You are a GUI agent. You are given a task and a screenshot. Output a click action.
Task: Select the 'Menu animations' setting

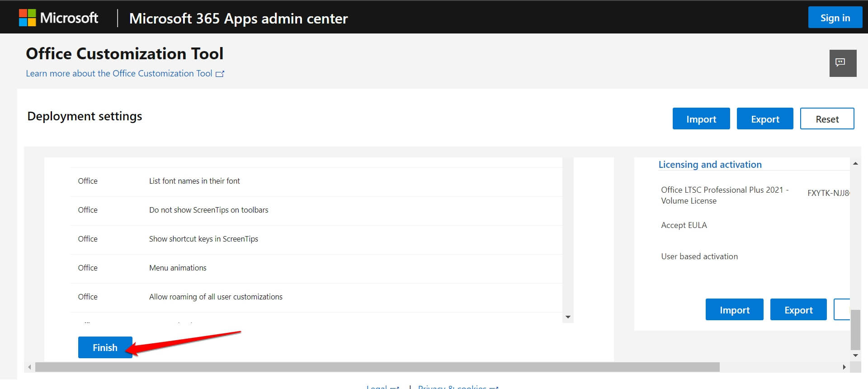[x=316, y=268]
